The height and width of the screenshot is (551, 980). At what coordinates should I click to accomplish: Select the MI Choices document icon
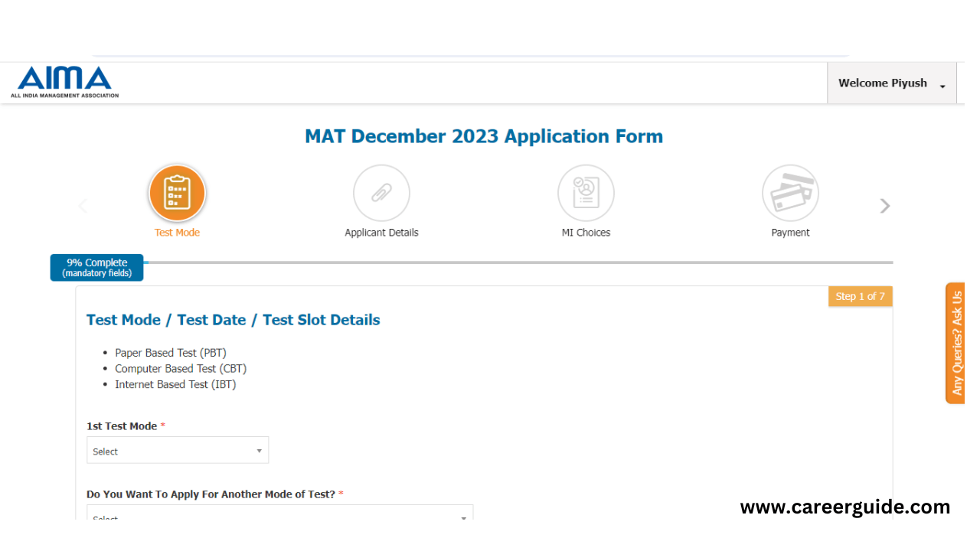pyautogui.click(x=586, y=193)
